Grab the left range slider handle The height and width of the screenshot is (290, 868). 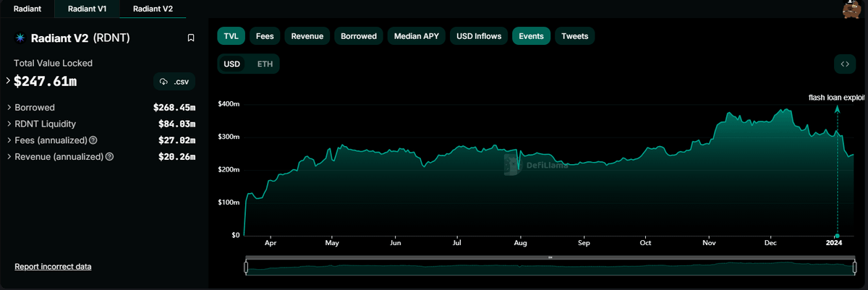(246, 268)
